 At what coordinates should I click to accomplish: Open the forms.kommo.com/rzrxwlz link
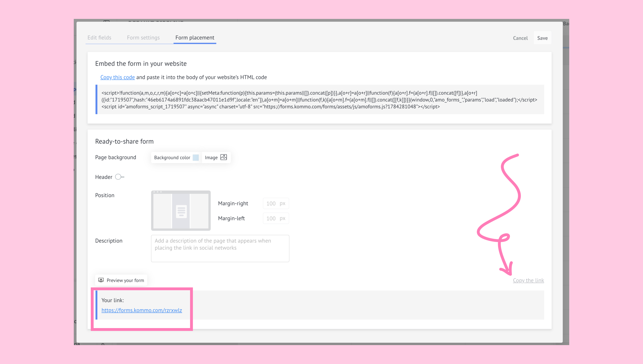tap(142, 310)
